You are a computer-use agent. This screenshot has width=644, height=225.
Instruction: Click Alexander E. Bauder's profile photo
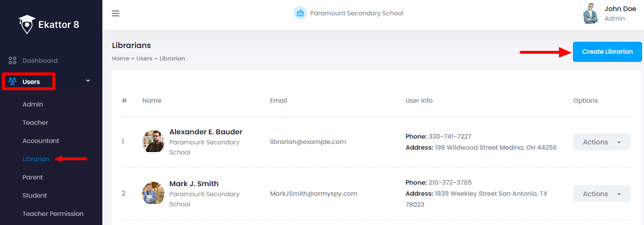(x=153, y=142)
